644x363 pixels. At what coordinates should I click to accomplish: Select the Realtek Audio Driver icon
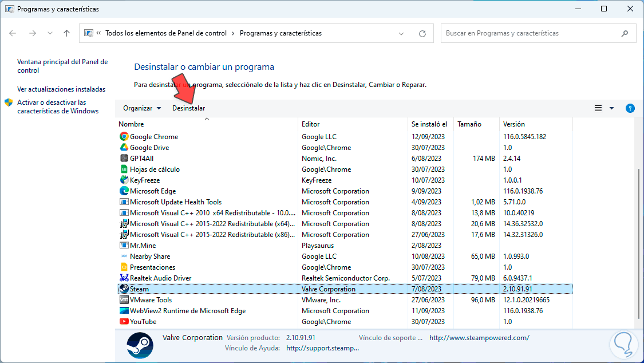124,278
